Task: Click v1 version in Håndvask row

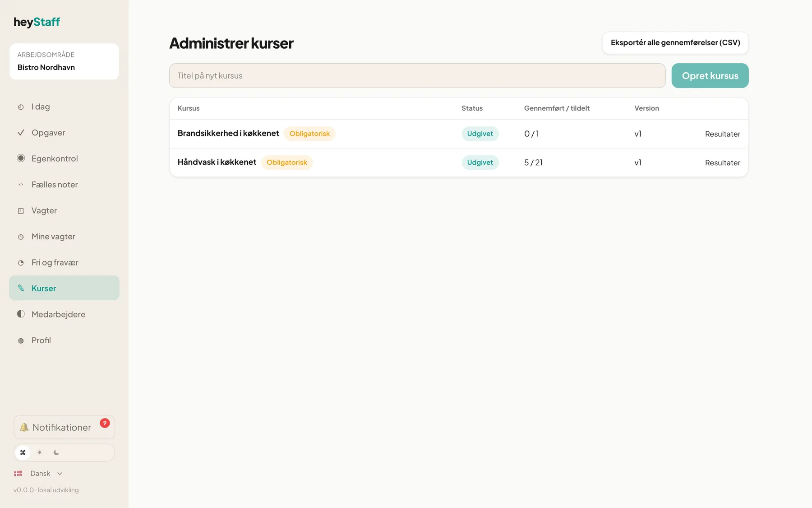Action: tap(638, 163)
